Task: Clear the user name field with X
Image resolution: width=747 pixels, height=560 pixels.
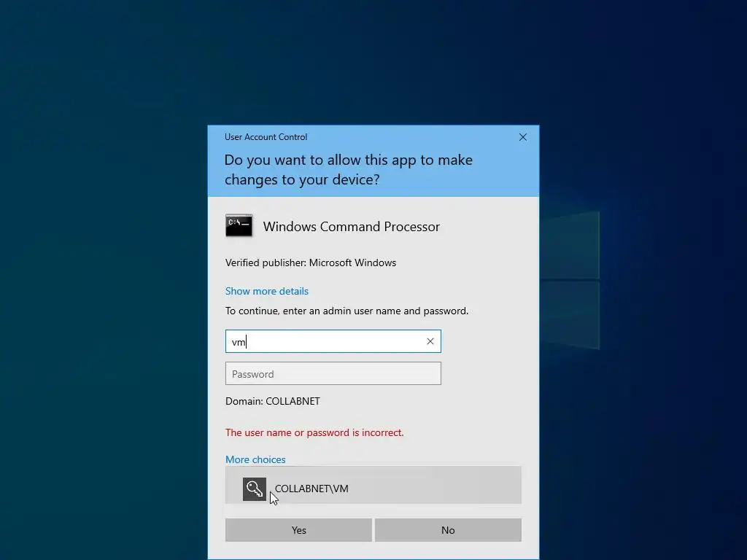Action: tap(430, 341)
